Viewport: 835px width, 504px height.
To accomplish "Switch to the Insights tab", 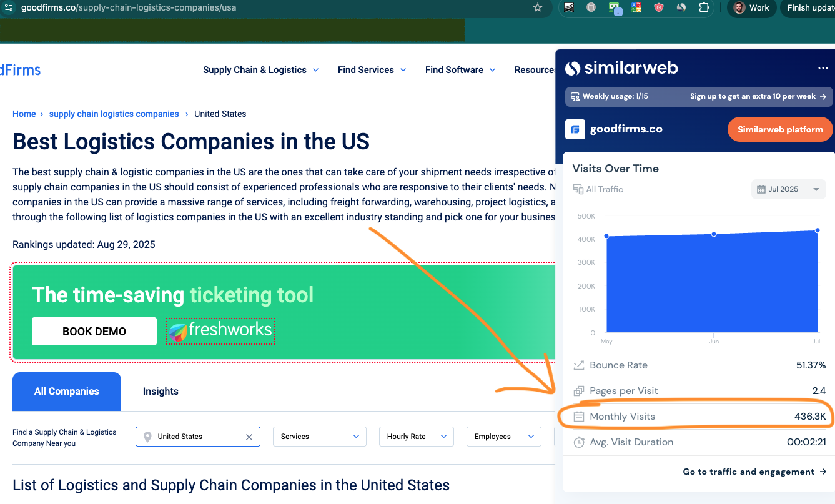I will pos(161,392).
